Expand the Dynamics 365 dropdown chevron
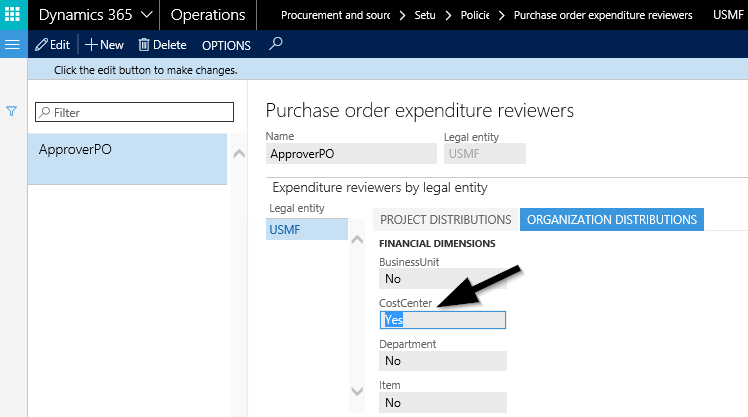748x417 pixels. click(147, 15)
